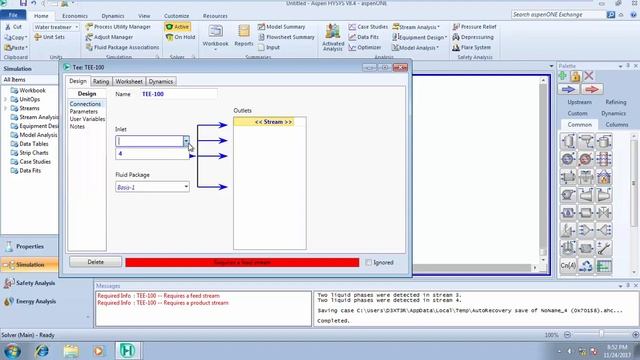Choose the red energy stream arrow
The image size is (640, 360).
(x=591, y=89)
